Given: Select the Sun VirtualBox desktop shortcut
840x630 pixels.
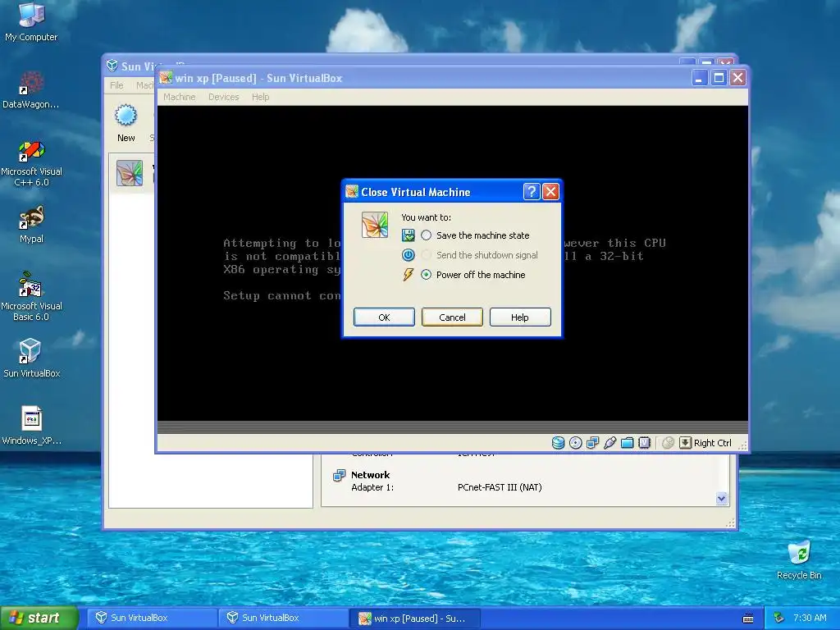Looking at the screenshot, I should pyautogui.click(x=31, y=358).
